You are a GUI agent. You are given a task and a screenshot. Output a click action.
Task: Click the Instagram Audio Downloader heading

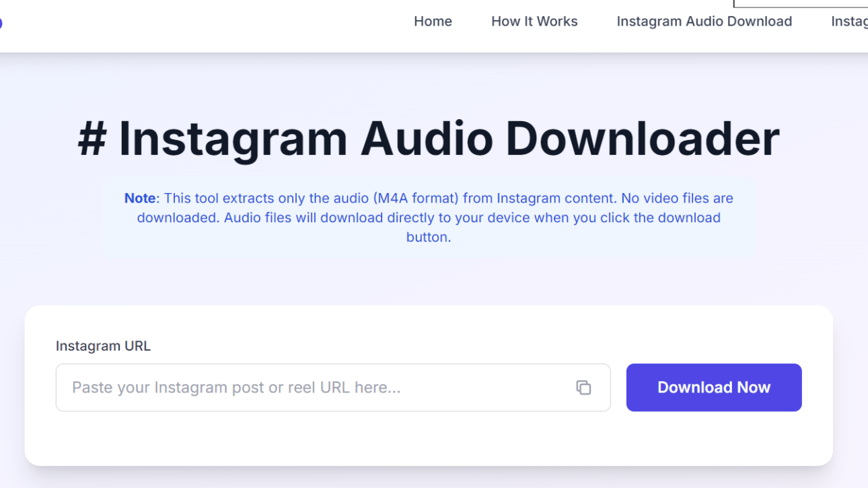[429, 139]
